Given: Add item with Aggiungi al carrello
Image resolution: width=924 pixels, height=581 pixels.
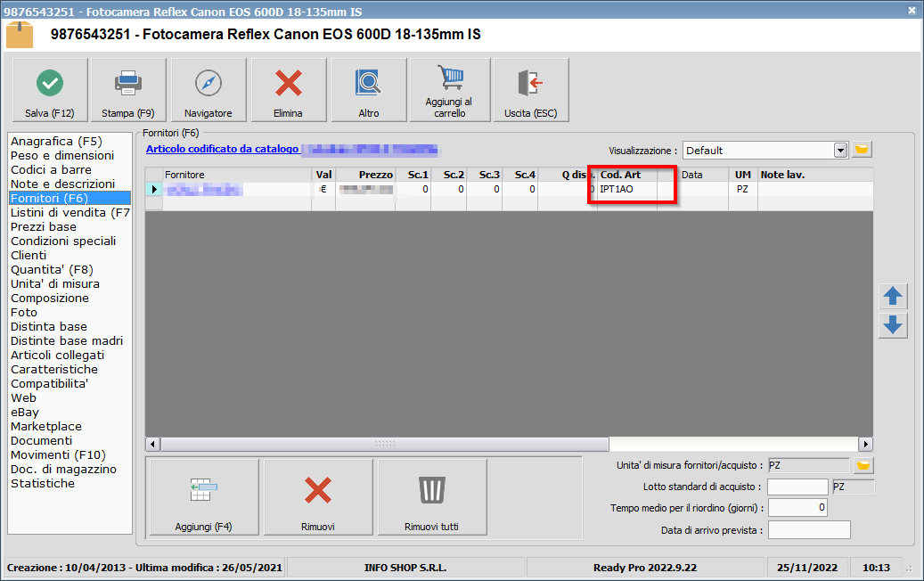Looking at the screenshot, I should point(450,90).
